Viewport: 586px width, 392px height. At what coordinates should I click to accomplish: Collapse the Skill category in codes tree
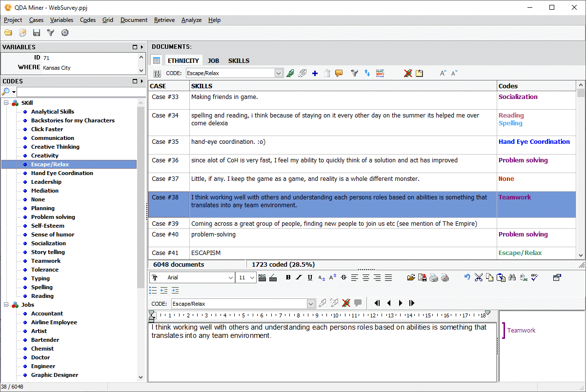point(6,103)
